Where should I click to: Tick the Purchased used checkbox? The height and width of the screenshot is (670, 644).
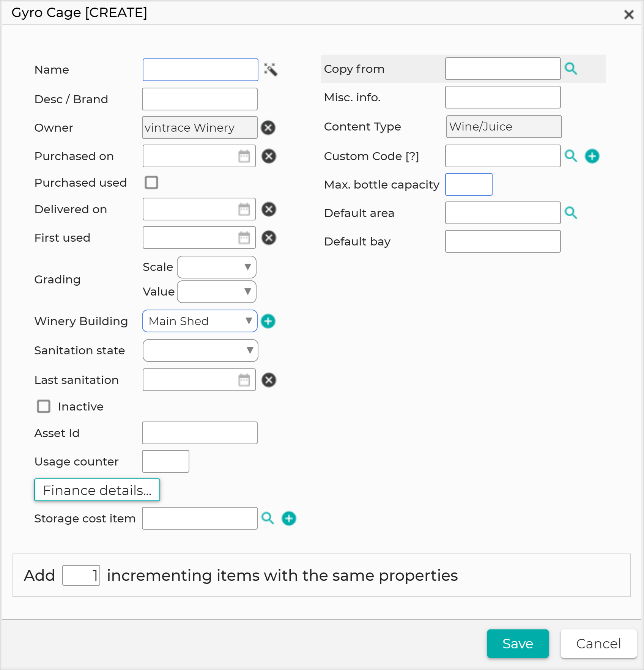coord(151,182)
